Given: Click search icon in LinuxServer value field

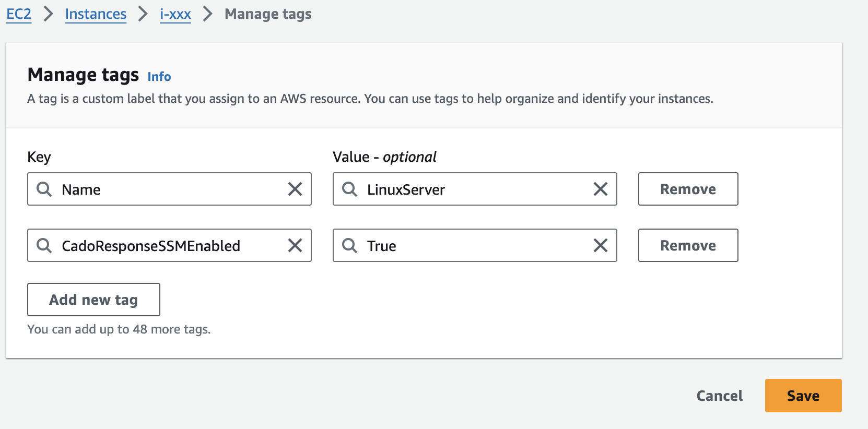Looking at the screenshot, I should click(350, 189).
